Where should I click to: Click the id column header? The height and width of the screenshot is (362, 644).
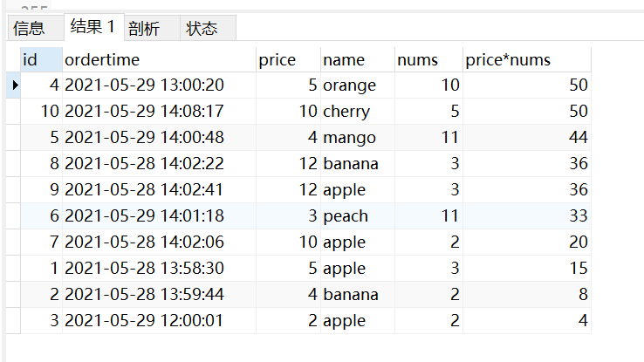[x=41, y=59]
